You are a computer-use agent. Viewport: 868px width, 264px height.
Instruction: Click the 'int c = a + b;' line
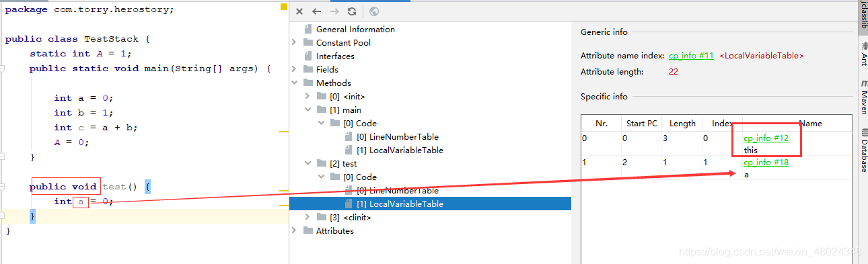click(x=96, y=128)
